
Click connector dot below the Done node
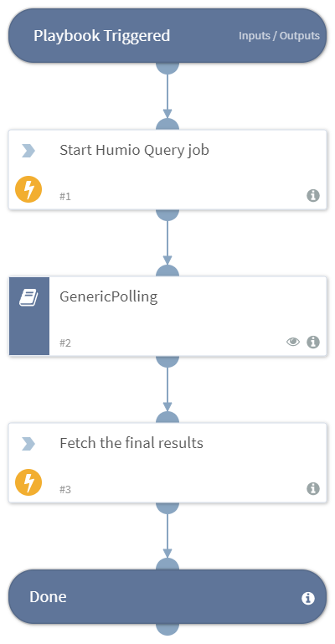click(167, 629)
